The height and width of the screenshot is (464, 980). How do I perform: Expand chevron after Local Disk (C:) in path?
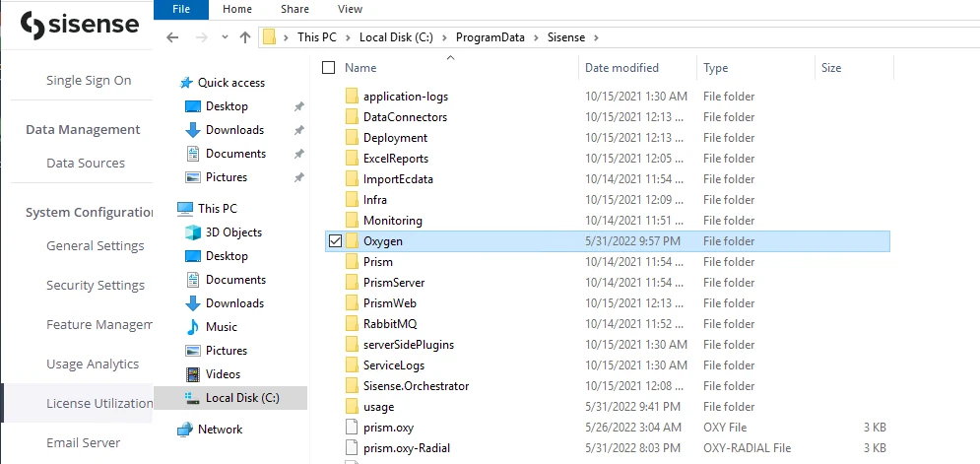[x=444, y=37]
